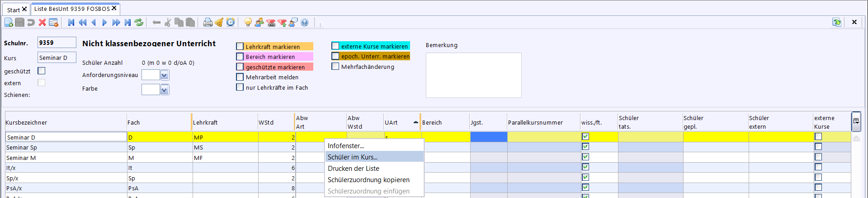
Task: Click the two-persons user group icon
Action: pos(259,22)
